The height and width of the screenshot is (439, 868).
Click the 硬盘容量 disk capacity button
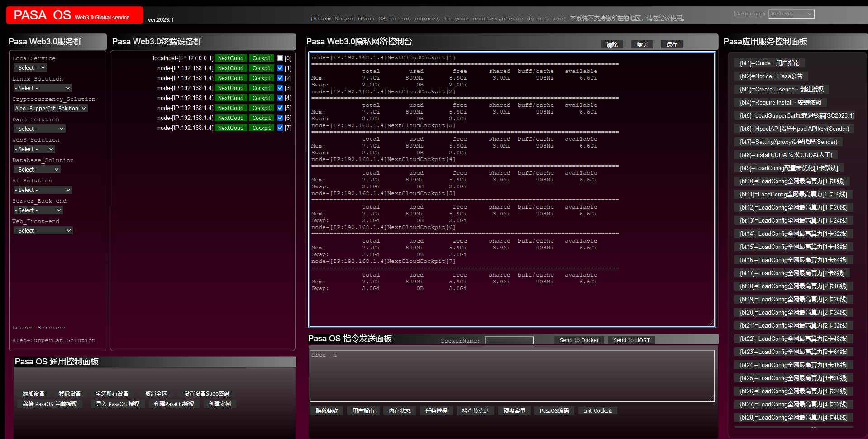tap(515, 410)
